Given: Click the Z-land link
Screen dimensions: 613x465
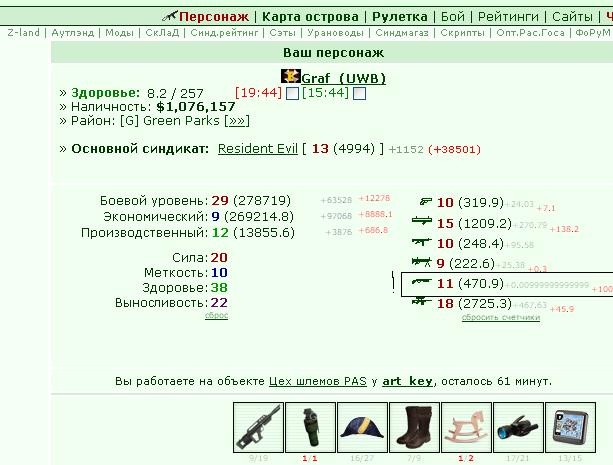Looking at the screenshot, I should [23, 32].
